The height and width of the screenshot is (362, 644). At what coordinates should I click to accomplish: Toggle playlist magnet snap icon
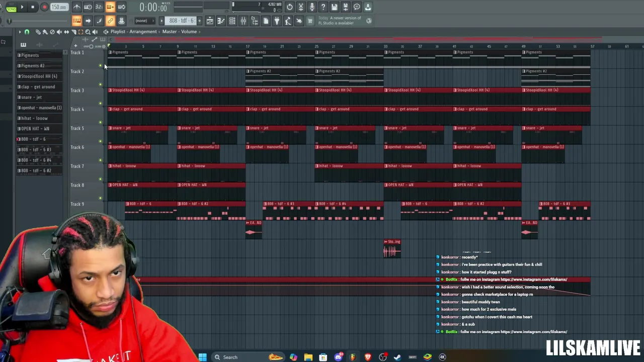click(x=27, y=32)
